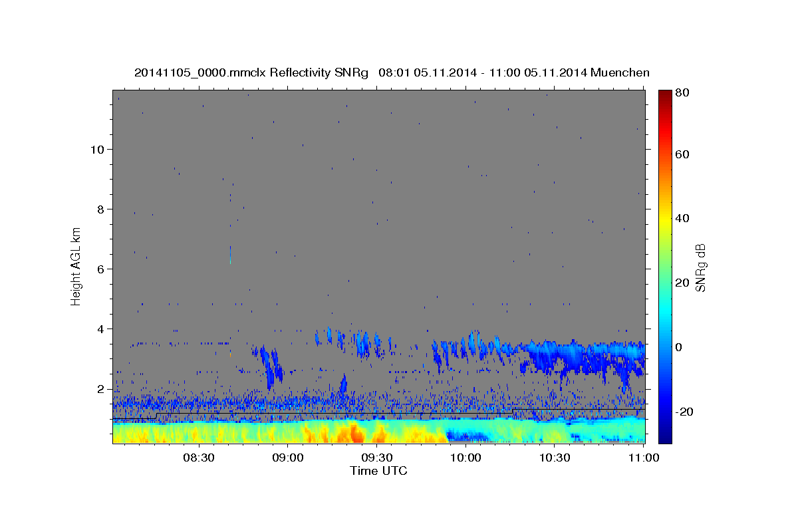Click the 09:30 time tick label
Viewport: 798px width, 532px height.
[376, 458]
